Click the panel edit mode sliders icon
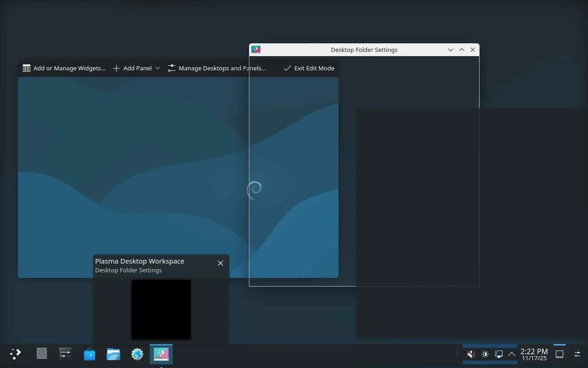 coord(577,354)
